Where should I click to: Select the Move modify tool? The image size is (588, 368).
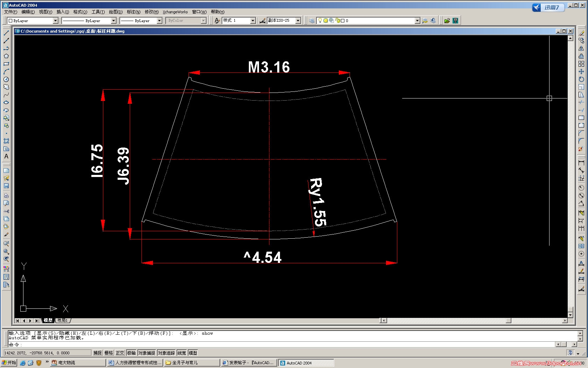click(581, 71)
